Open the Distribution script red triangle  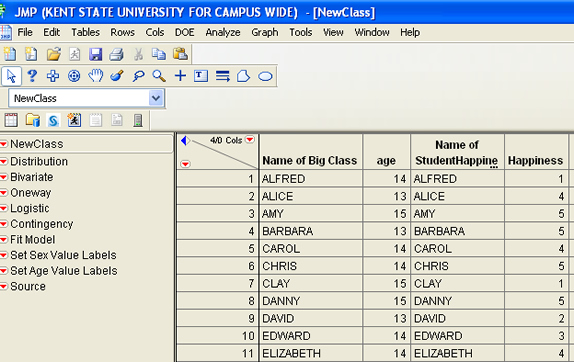[x=4, y=161]
